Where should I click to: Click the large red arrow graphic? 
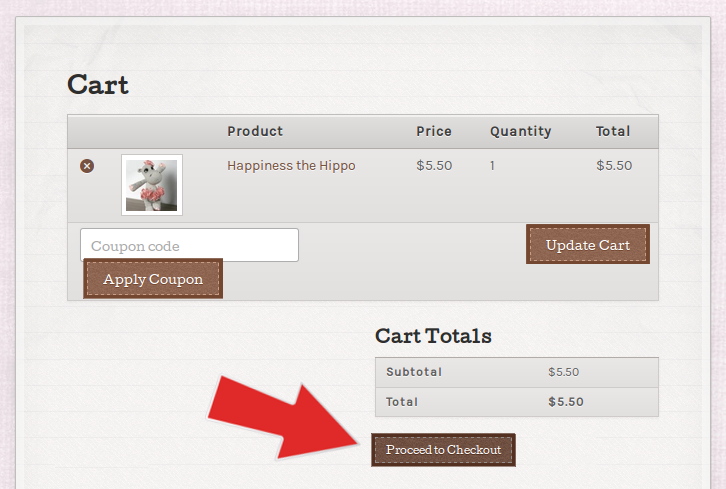[x=283, y=418]
